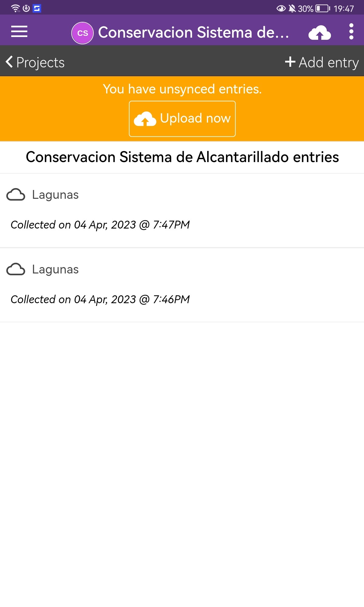
Task: Go back to Projects
Action: pyautogui.click(x=40, y=63)
